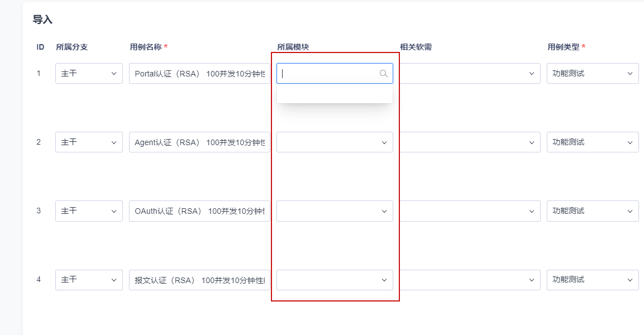Open row 1 所属分支 dropdown
Viewport: 644px width, 335px height.
(89, 74)
